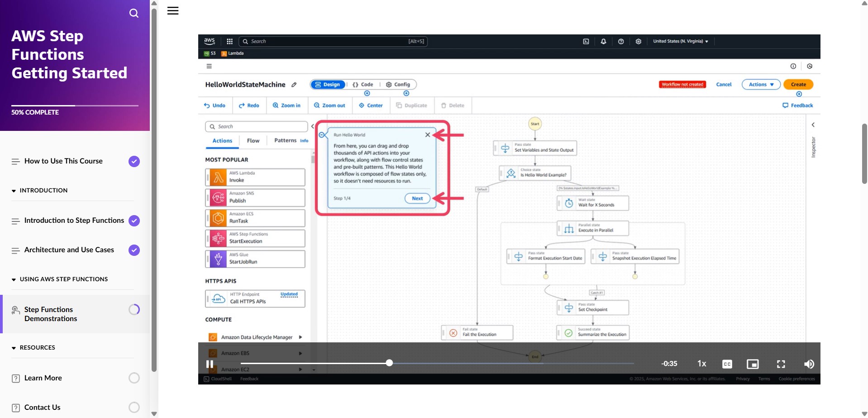Switch to the Config tab
Viewport: 868px width, 418px height.
(398, 85)
